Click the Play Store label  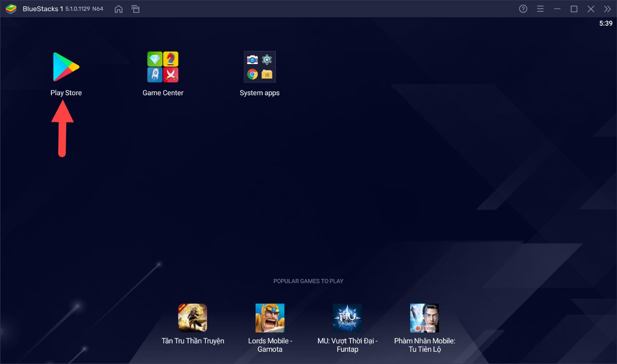(x=66, y=93)
